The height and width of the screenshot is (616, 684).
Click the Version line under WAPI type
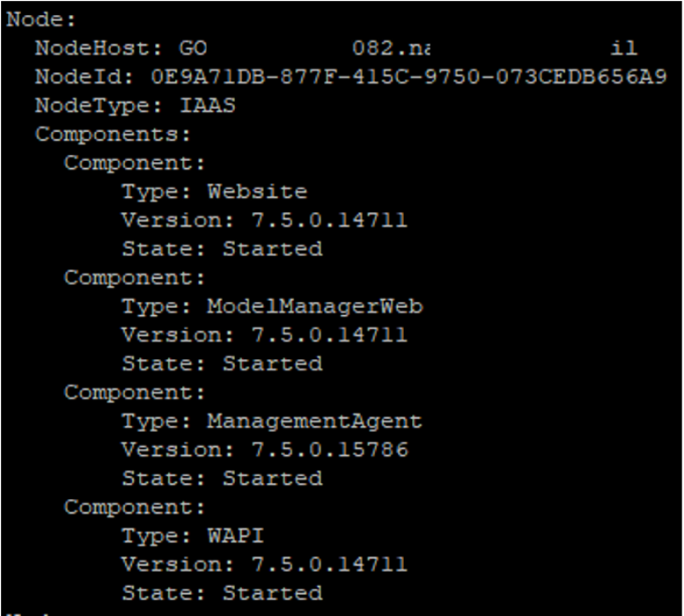(264, 564)
